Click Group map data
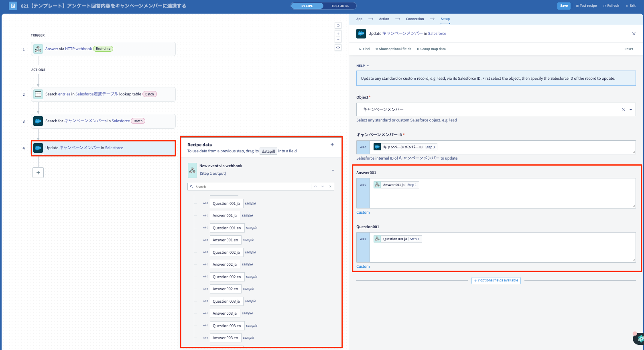Screen dimensions: 644x350 coord(431,49)
